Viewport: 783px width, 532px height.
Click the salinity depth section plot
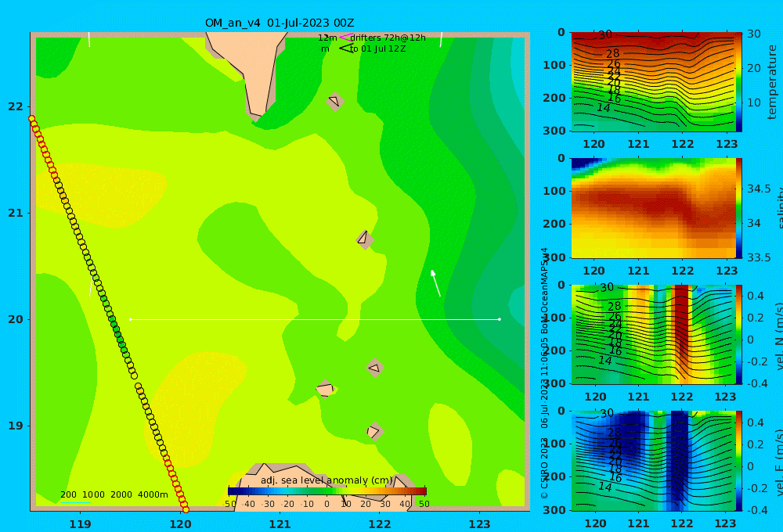[653, 208]
